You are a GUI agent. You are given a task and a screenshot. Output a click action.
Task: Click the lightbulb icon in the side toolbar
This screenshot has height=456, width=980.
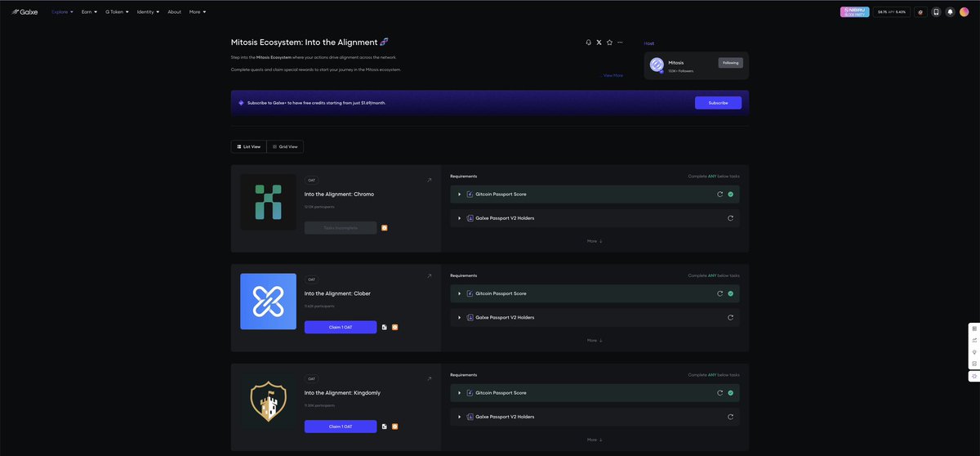click(974, 352)
